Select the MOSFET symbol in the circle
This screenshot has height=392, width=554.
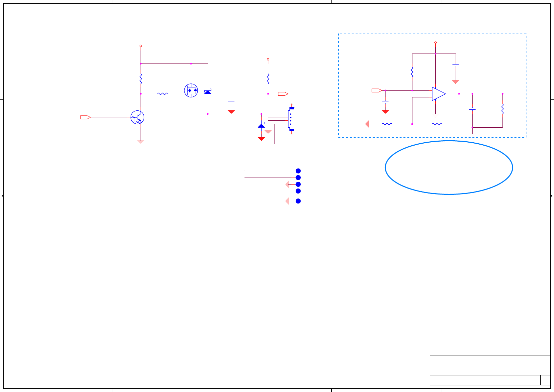(x=191, y=90)
